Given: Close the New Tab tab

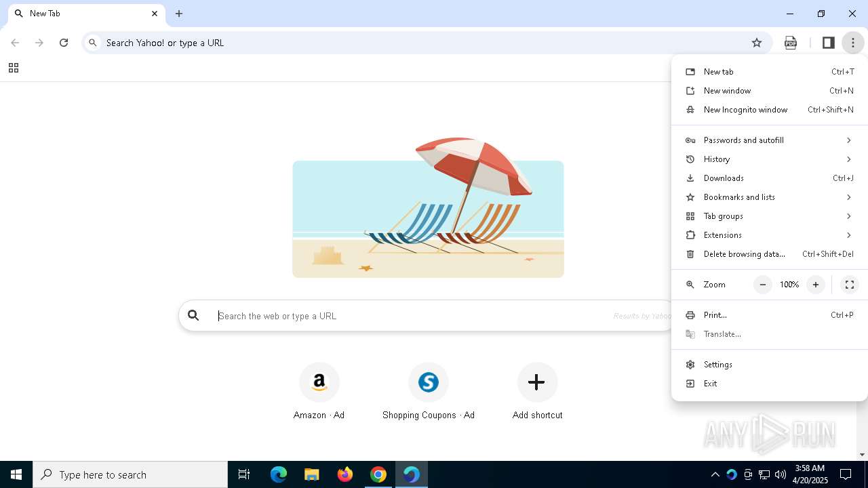Looking at the screenshot, I should coord(155,14).
